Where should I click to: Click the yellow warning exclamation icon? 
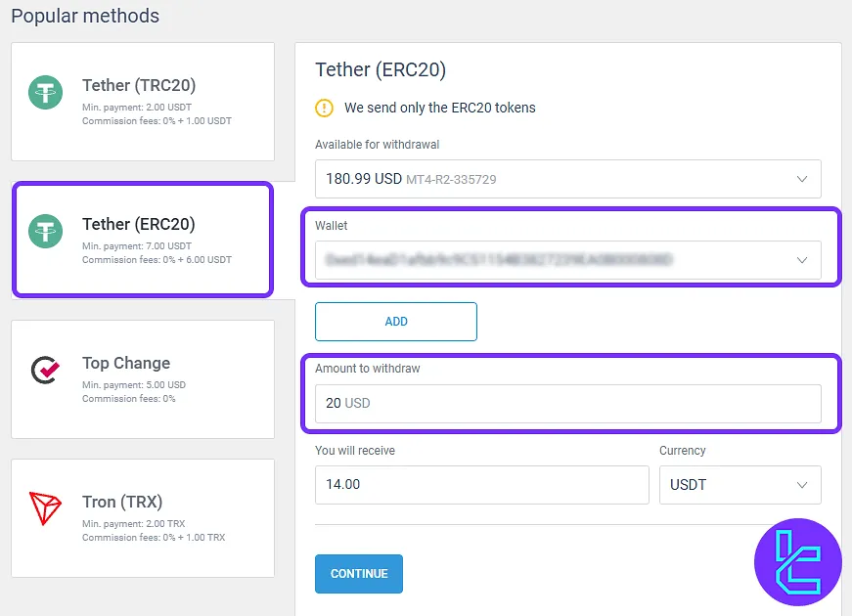pyautogui.click(x=325, y=108)
